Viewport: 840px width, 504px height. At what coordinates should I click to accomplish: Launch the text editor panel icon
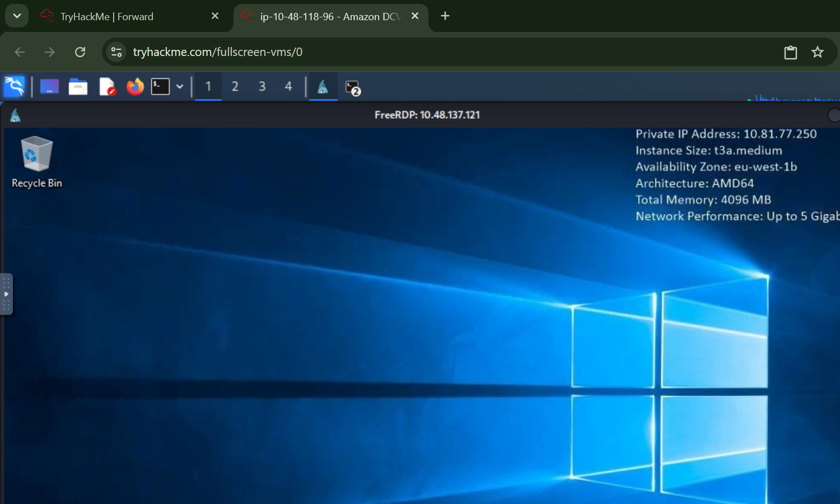pyautogui.click(x=107, y=87)
